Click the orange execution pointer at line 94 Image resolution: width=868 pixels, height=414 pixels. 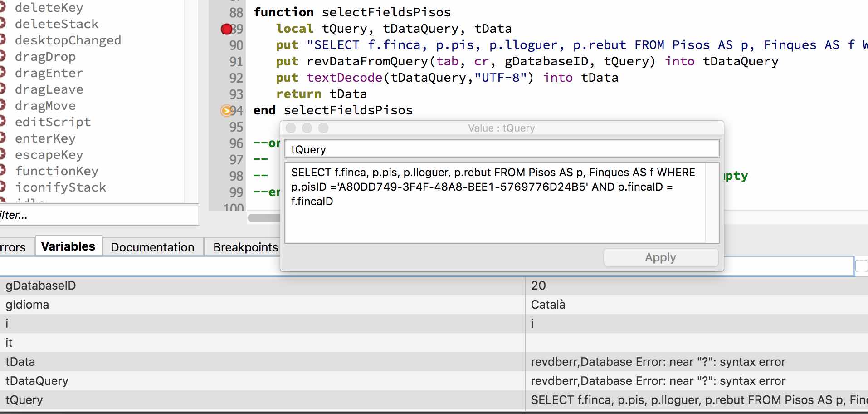pos(226,111)
